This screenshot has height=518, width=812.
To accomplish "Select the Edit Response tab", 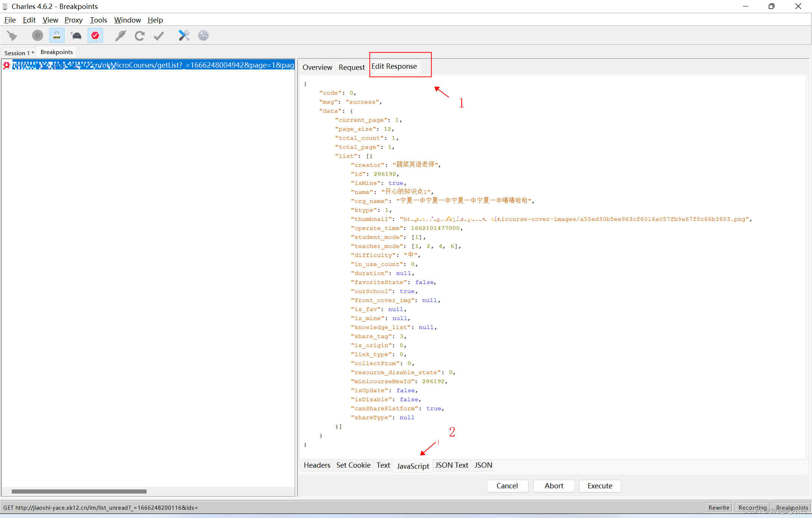I will click(x=394, y=66).
